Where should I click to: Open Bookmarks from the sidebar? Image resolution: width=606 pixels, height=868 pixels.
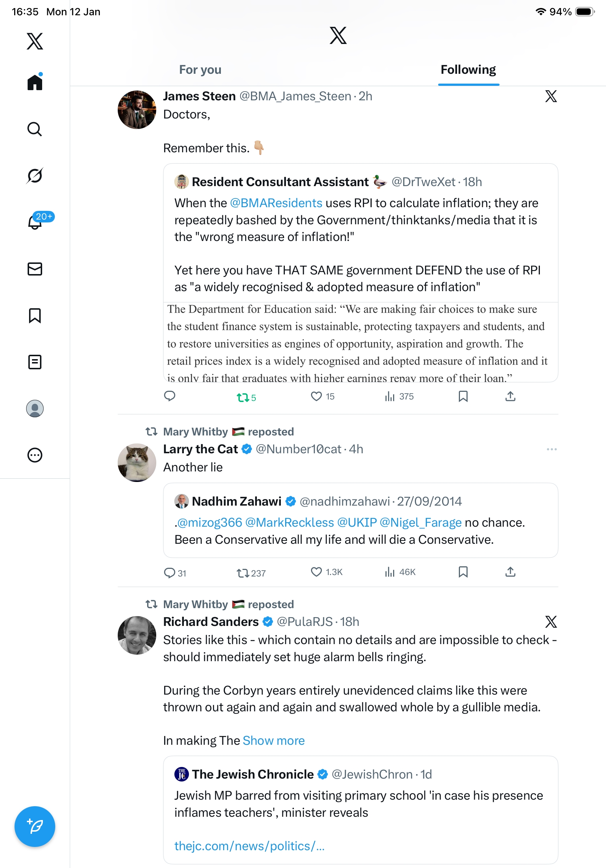(x=35, y=315)
